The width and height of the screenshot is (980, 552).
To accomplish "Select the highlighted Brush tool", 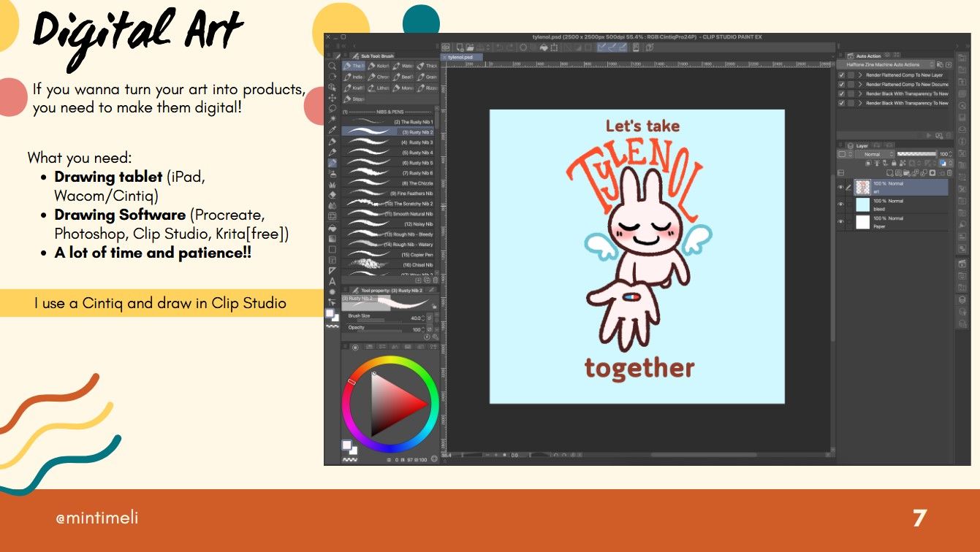I will tap(333, 164).
